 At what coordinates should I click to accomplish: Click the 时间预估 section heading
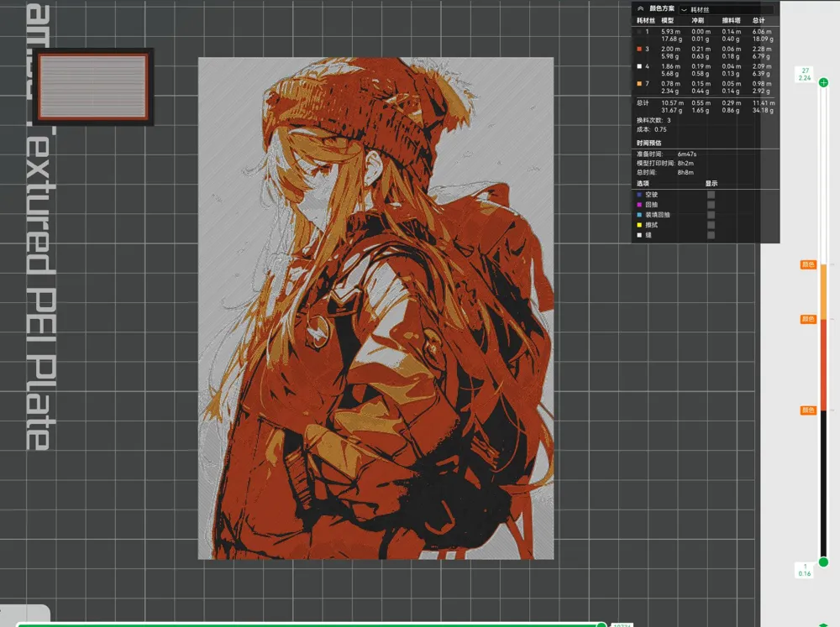tap(648, 143)
